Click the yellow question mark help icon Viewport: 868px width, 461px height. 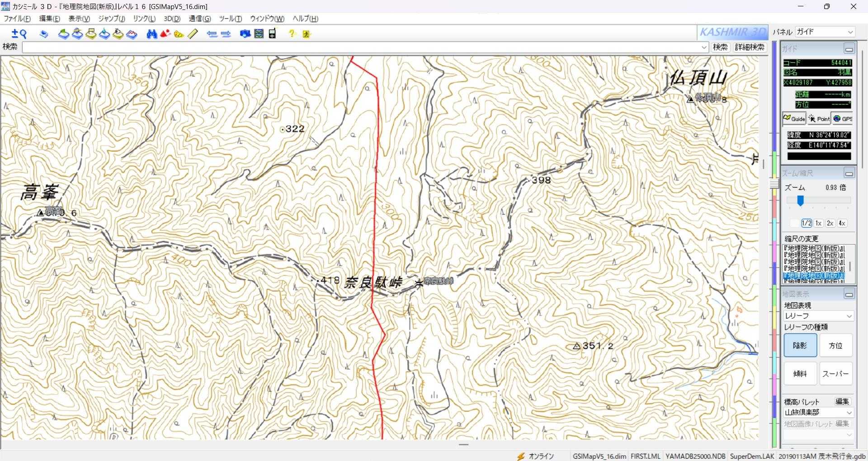(292, 34)
